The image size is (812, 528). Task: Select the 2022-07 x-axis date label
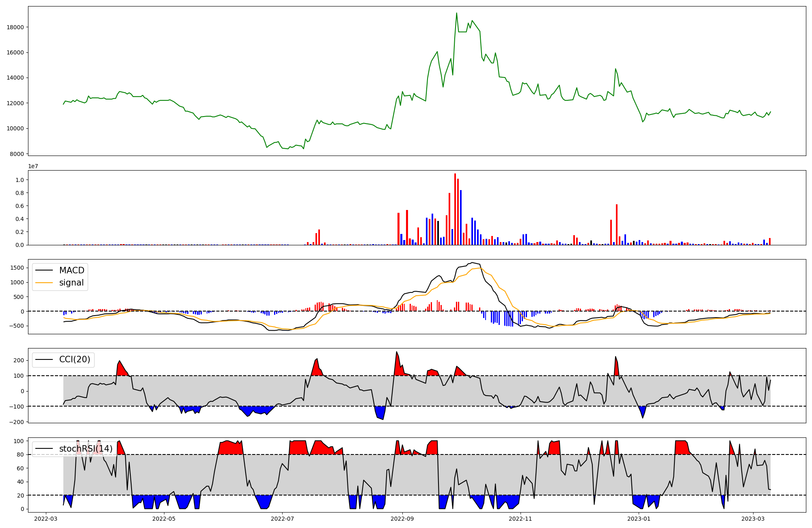(x=282, y=519)
